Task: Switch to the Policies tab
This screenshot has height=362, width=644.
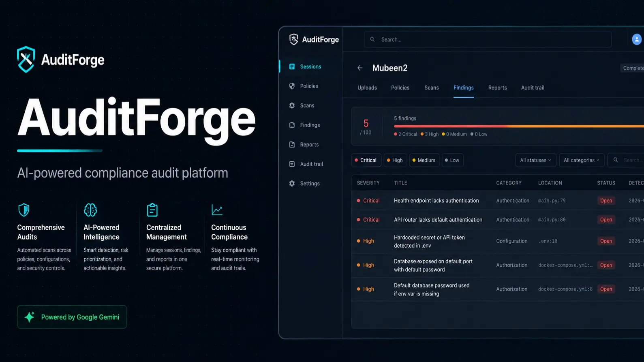Action: (400, 88)
